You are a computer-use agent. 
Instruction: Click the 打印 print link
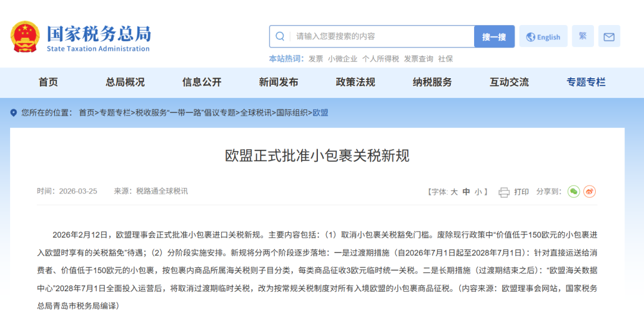pos(521,192)
